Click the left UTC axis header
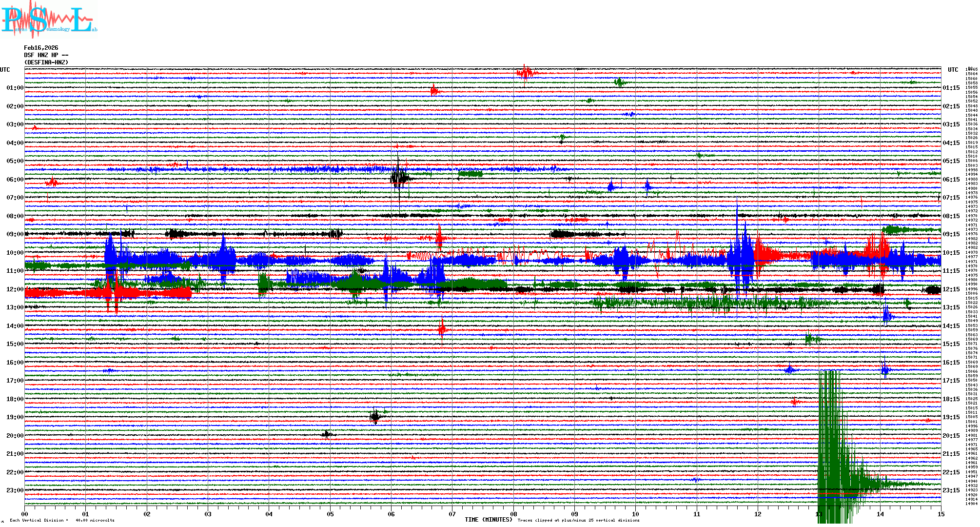The height and width of the screenshot is (527, 980). coord(5,70)
